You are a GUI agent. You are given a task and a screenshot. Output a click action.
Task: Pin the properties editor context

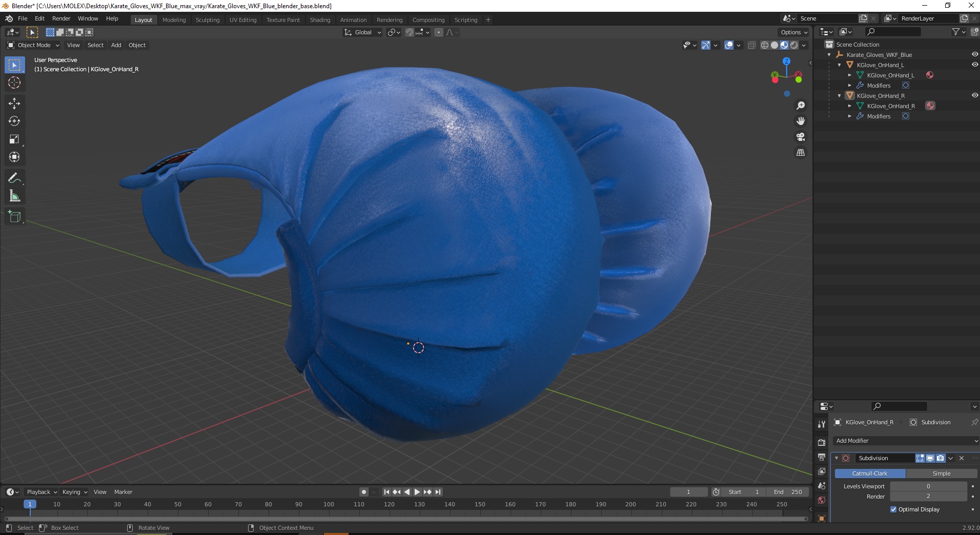974,422
